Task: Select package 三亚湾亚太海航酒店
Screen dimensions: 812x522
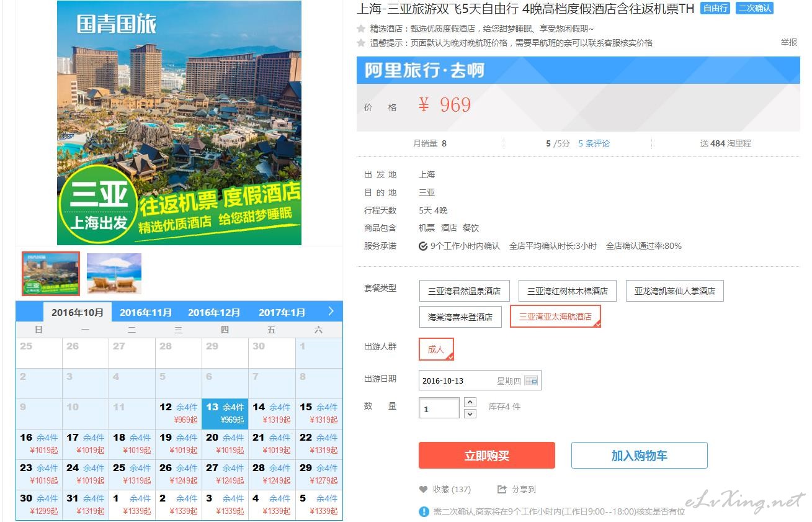Action: pyautogui.click(x=555, y=317)
